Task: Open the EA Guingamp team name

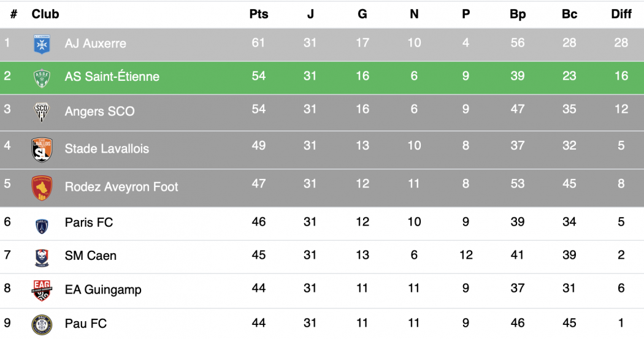Action: 103,290
